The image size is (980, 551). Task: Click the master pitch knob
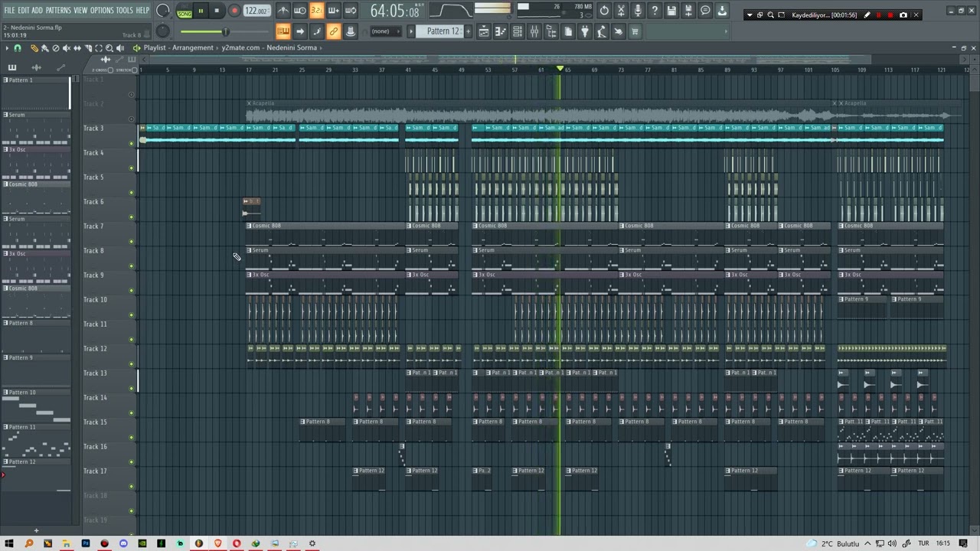tap(162, 31)
